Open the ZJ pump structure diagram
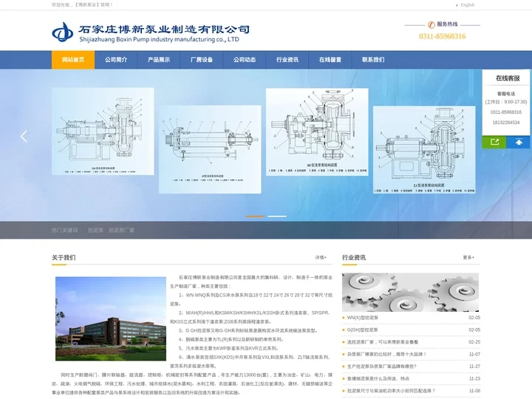532x399 pixels. 424,149
